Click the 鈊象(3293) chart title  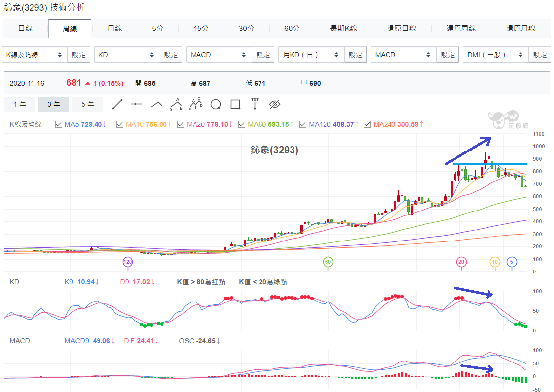click(274, 150)
